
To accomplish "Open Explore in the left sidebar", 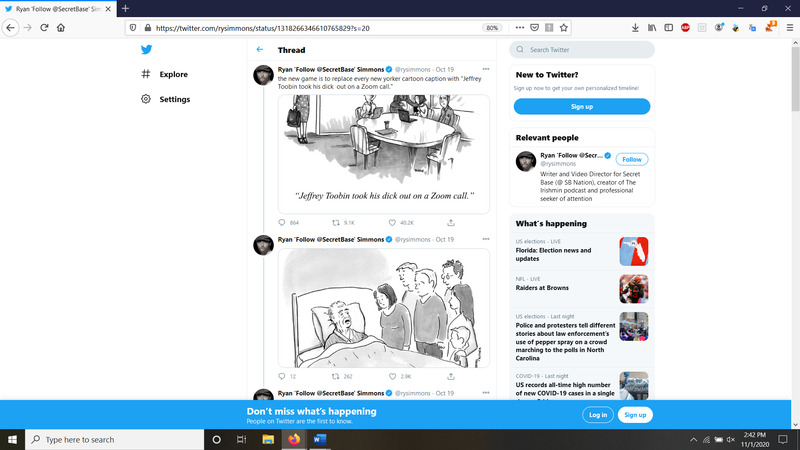I will 173,74.
